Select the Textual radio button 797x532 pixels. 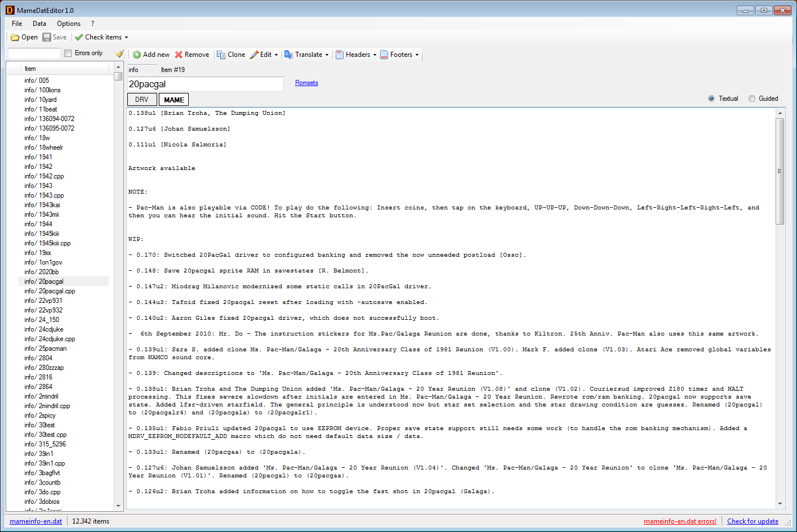(x=711, y=99)
